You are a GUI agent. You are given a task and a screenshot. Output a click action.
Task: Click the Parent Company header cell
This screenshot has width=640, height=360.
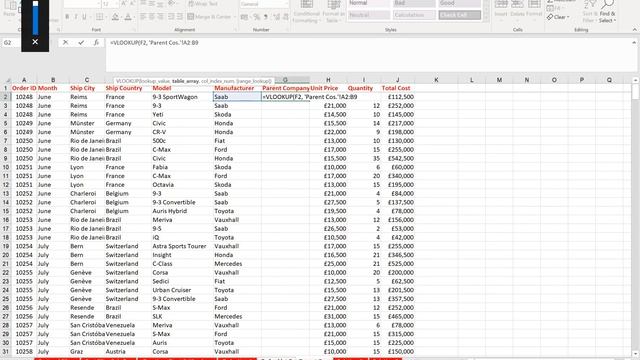tap(286, 88)
